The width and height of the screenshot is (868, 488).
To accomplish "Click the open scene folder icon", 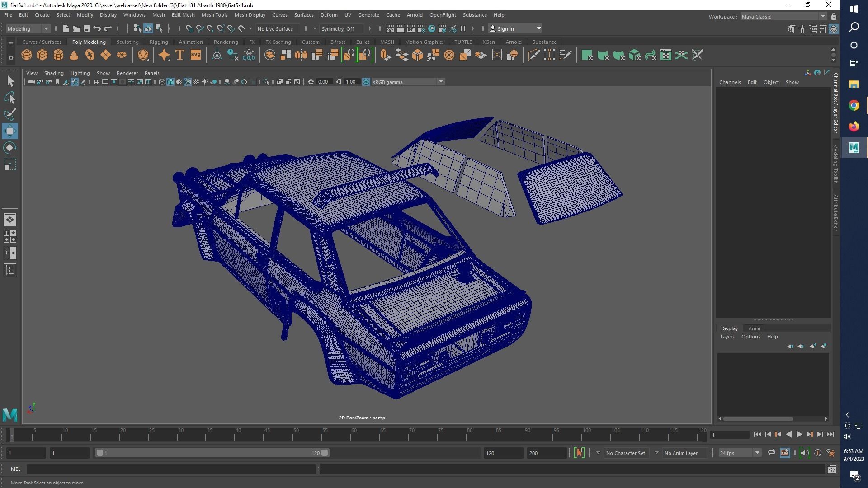I will click(x=76, y=28).
